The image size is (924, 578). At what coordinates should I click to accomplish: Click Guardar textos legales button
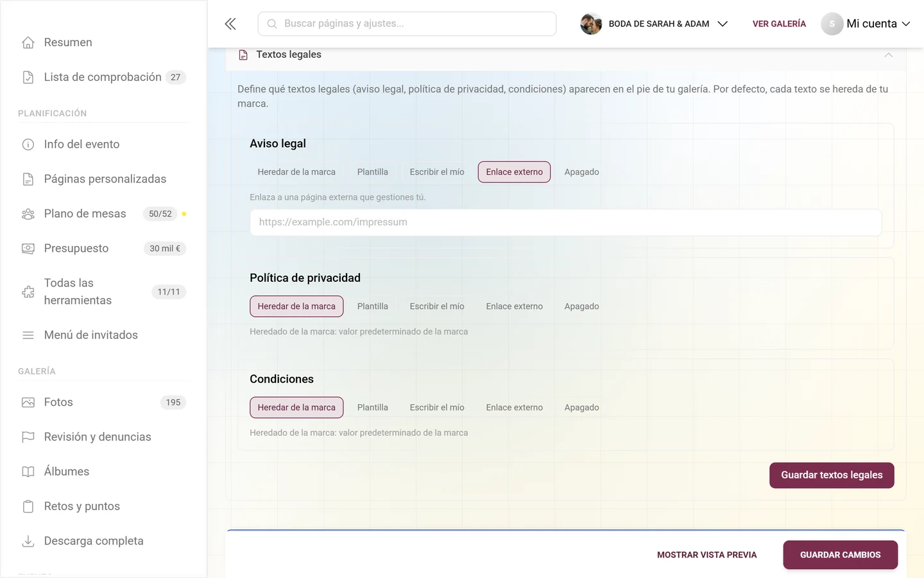(832, 475)
